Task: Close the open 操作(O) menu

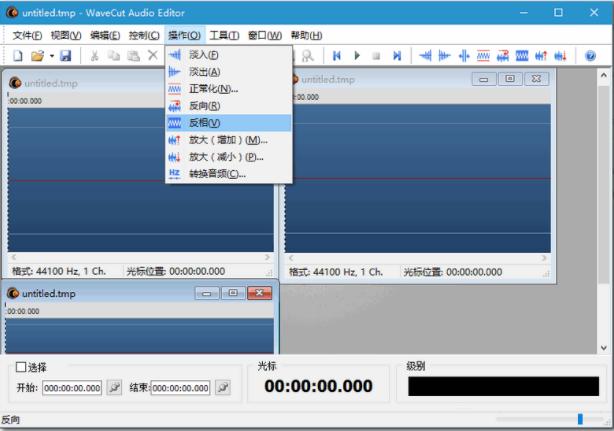Action: (x=184, y=36)
